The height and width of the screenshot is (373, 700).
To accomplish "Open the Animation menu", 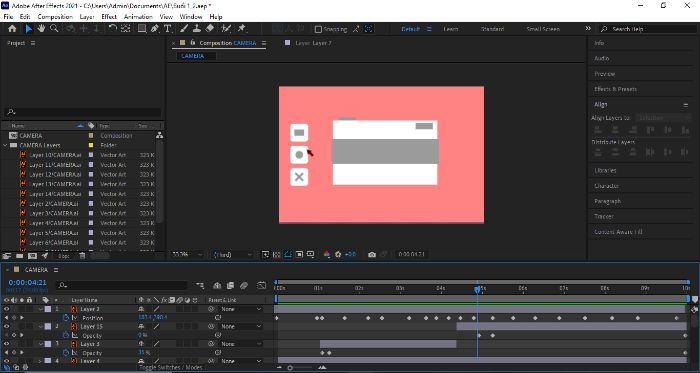I will point(138,17).
